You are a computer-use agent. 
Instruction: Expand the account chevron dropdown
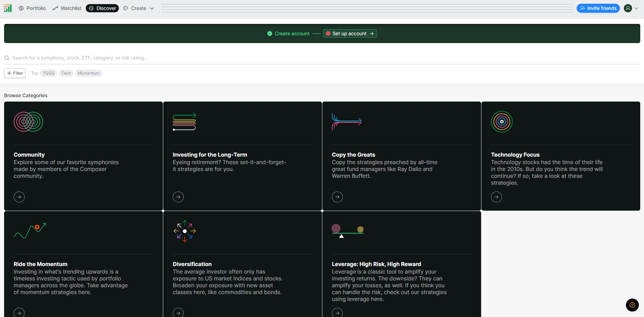pos(636,9)
